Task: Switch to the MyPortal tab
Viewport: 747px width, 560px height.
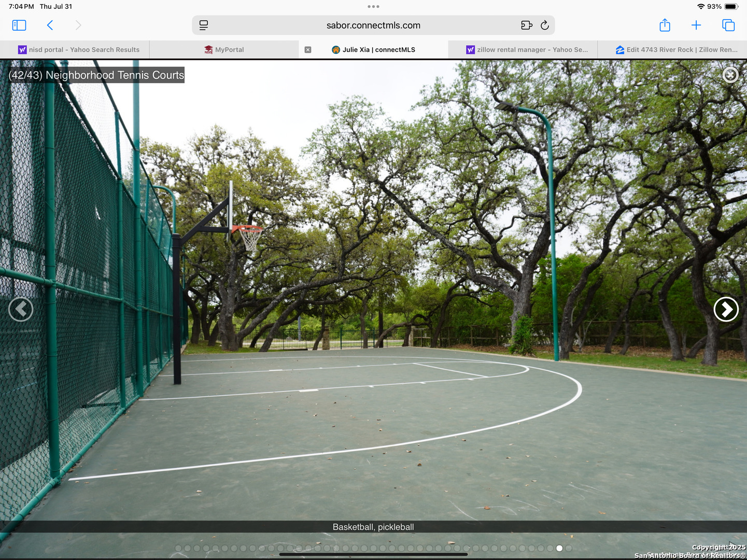Action: pos(224,50)
